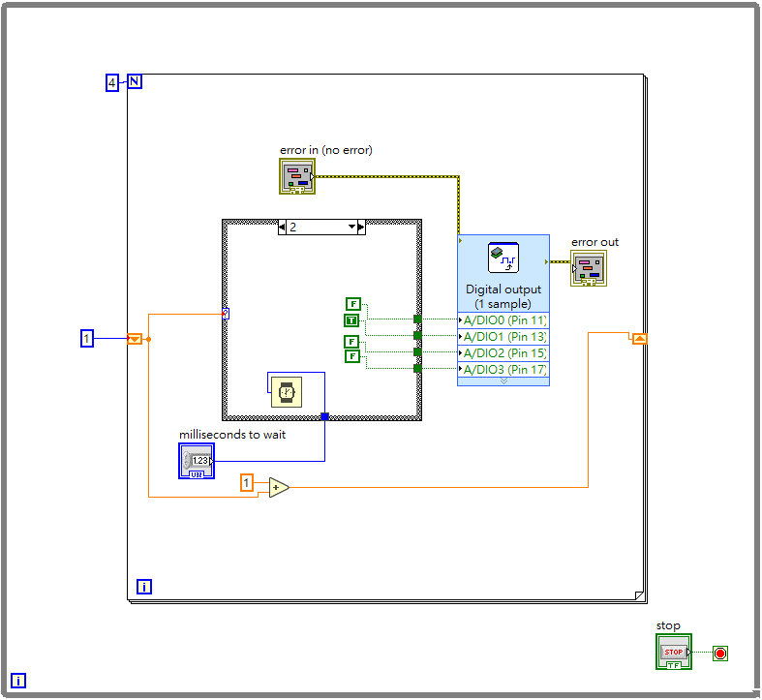The height and width of the screenshot is (700, 762).
Task: Click the orange constant 1 at Add node
Action: click(x=247, y=483)
